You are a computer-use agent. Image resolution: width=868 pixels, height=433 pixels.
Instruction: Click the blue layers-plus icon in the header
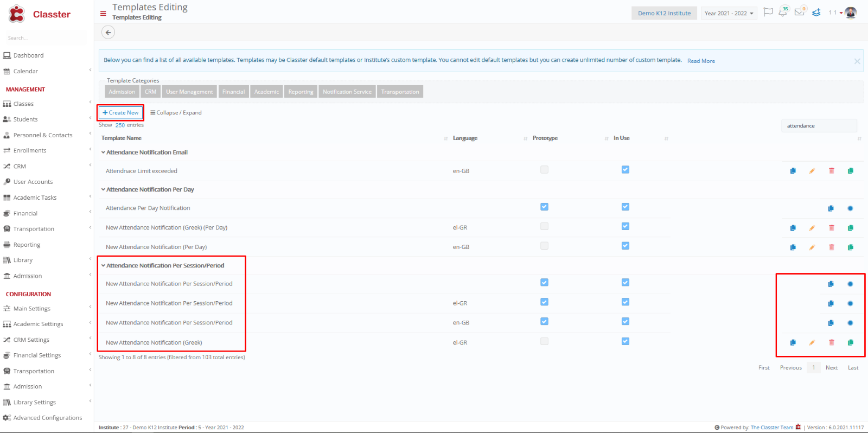point(816,12)
